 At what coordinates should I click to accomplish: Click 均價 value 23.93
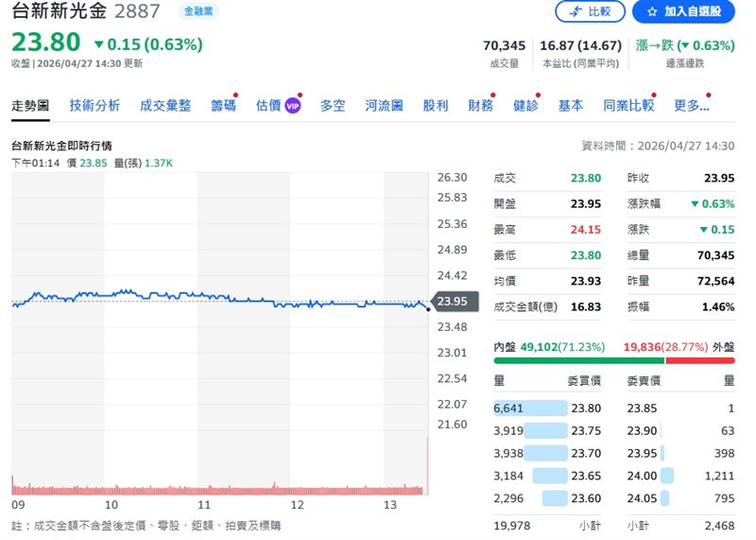586,281
